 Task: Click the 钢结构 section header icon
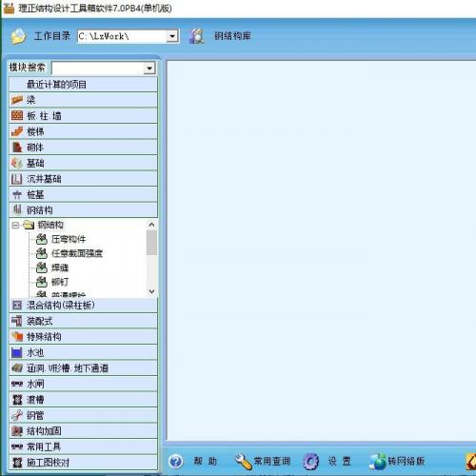(17, 209)
